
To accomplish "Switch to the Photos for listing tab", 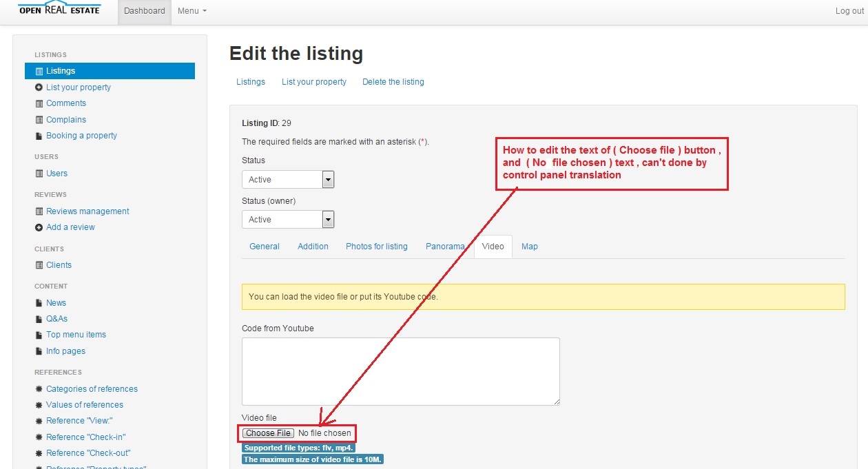I will pos(376,247).
